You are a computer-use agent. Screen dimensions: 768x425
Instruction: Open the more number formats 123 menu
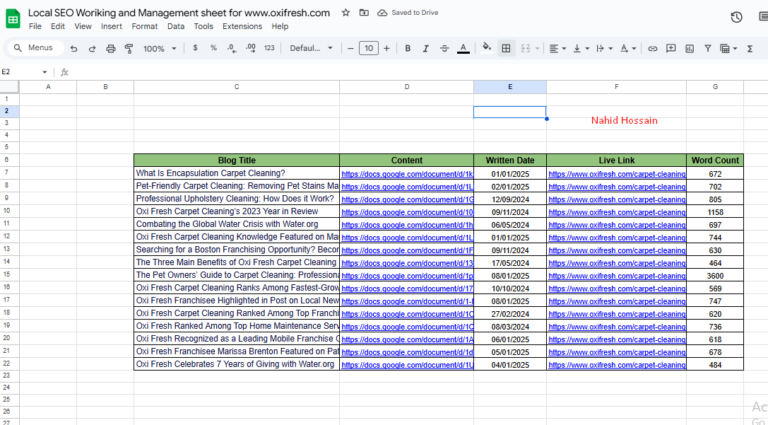[269, 48]
